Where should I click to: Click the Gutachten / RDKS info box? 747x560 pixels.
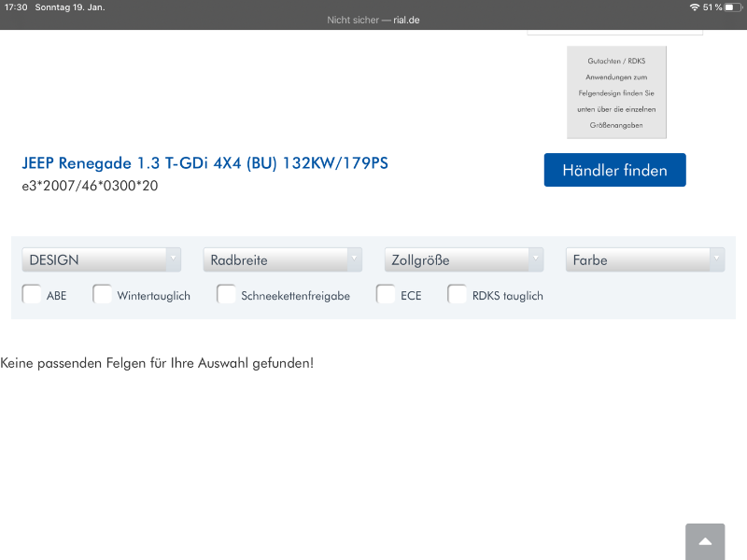pyautogui.click(x=616, y=91)
